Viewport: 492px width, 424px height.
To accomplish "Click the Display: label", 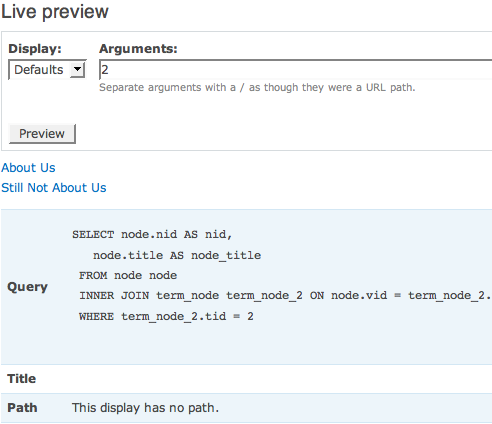I will (x=35, y=49).
